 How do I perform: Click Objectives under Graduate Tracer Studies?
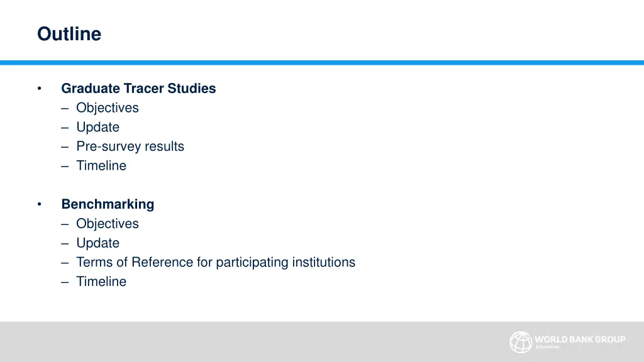click(108, 108)
